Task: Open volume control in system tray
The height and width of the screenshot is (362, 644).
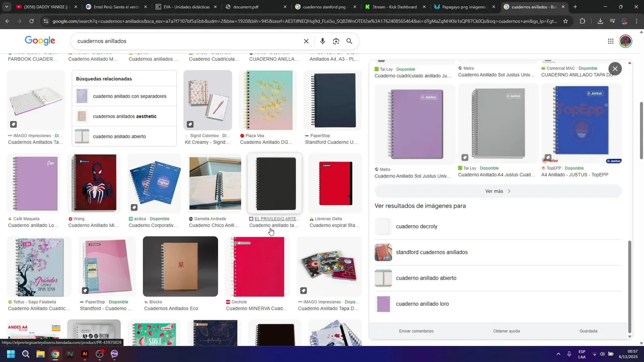Action: pos(602,354)
